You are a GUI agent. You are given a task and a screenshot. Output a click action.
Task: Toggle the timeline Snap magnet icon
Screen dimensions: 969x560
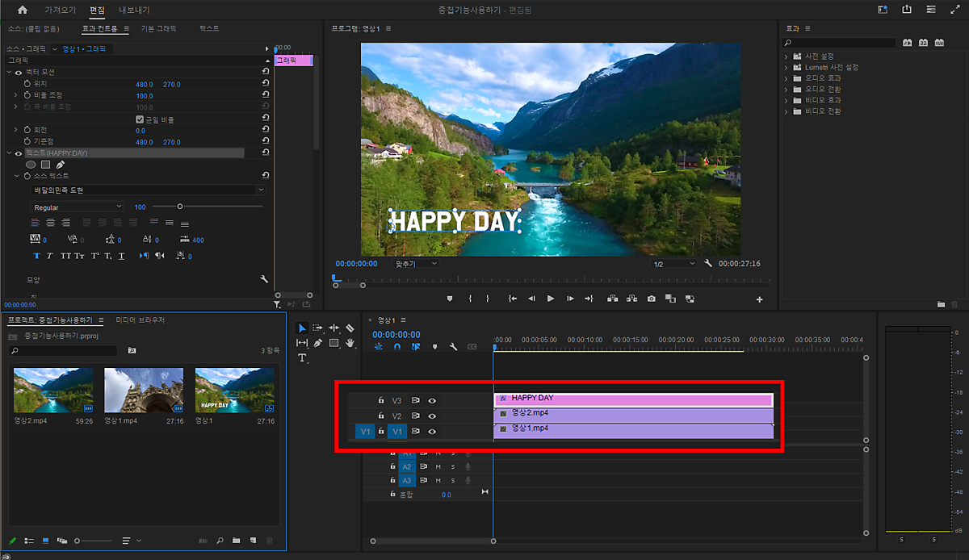(x=396, y=347)
